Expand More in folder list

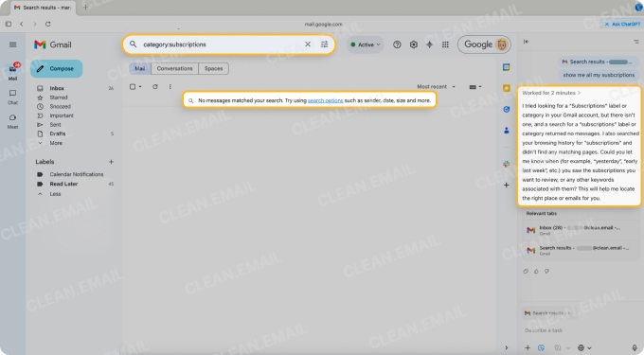click(x=56, y=143)
